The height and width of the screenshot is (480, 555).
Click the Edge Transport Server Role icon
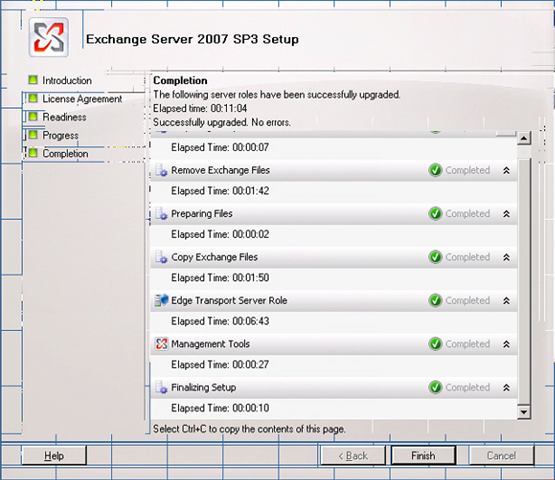[161, 300]
